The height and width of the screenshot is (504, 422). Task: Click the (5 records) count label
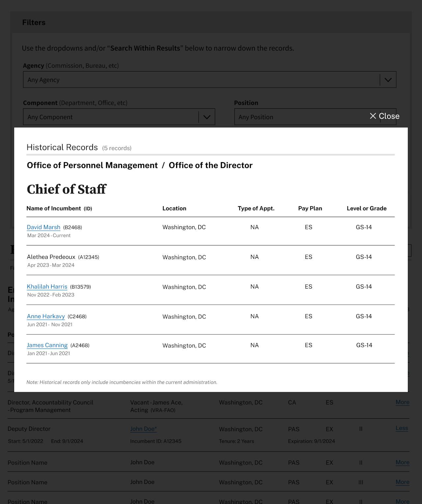point(117,148)
